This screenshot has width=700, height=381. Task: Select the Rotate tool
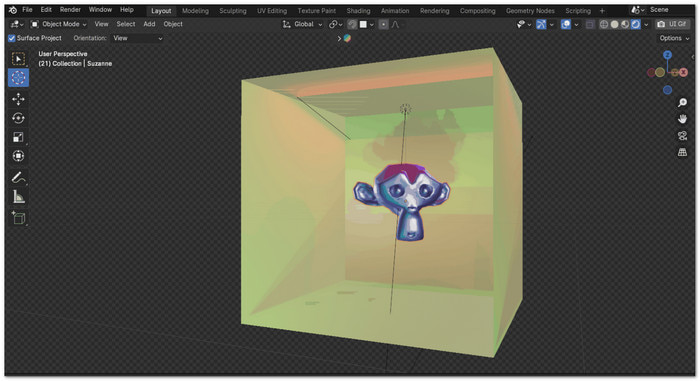(x=18, y=118)
